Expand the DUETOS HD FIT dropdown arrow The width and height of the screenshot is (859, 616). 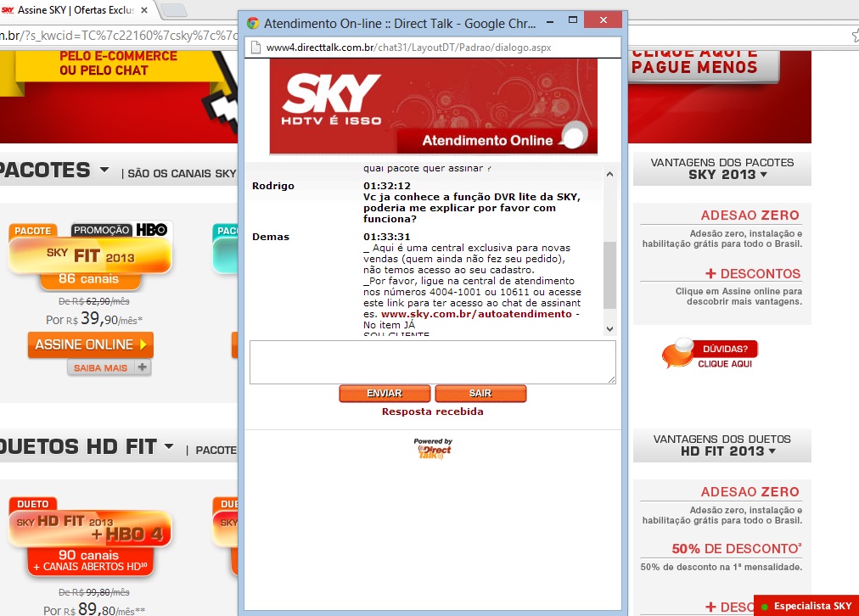point(169,446)
